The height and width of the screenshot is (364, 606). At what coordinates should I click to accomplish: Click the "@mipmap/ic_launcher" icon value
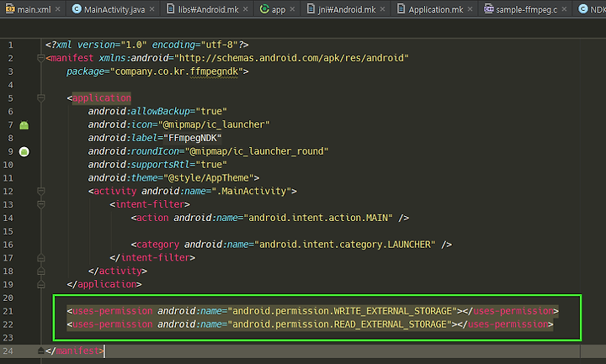click(x=214, y=124)
